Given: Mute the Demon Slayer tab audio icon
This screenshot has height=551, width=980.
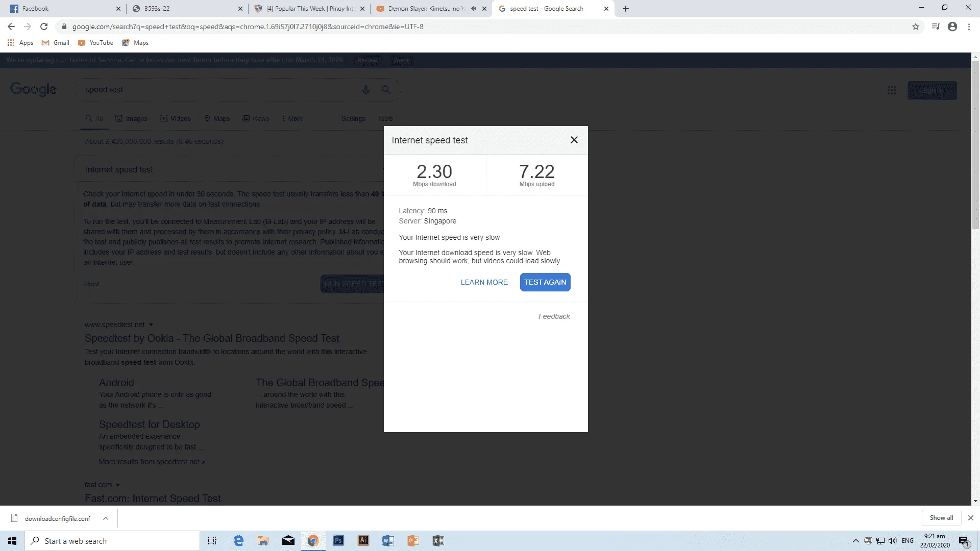Looking at the screenshot, I should [x=473, y=9].
